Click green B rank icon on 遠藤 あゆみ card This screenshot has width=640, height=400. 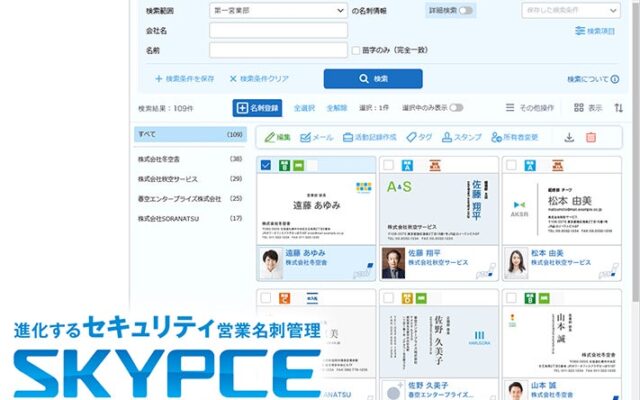pyautogui.click(x=284, y=165)
